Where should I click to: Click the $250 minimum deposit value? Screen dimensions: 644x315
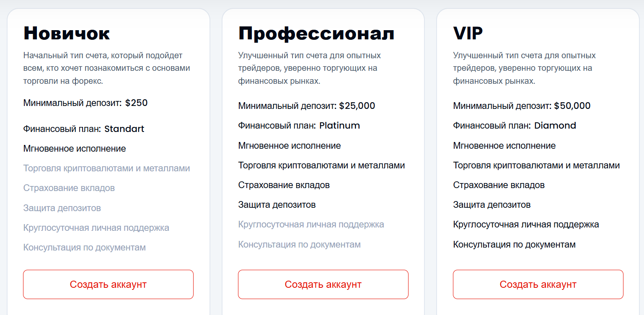coord(137,103)
